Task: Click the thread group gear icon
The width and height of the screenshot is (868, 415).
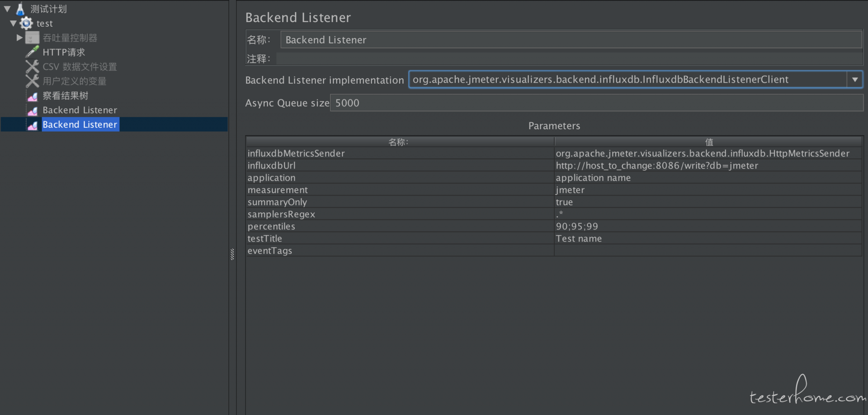Action: coord(27,23)
